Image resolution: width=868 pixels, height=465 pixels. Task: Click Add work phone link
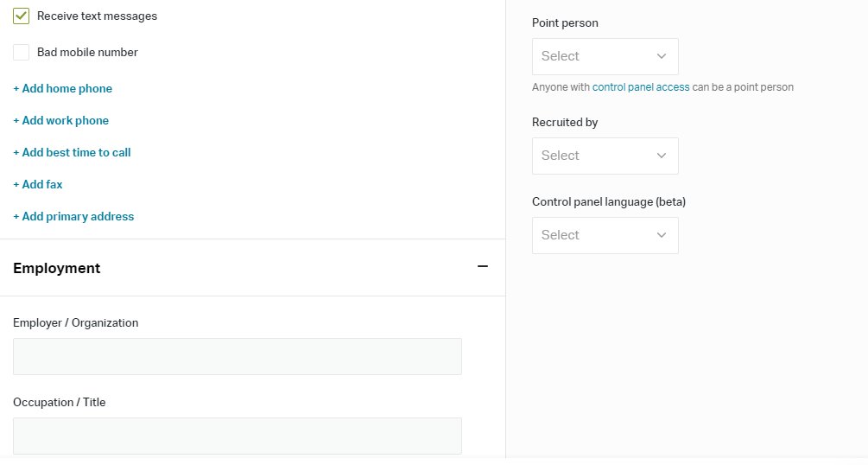(61, 120)
